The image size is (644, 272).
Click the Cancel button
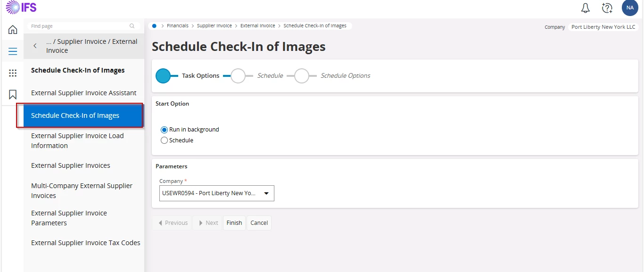pos(259,223)
